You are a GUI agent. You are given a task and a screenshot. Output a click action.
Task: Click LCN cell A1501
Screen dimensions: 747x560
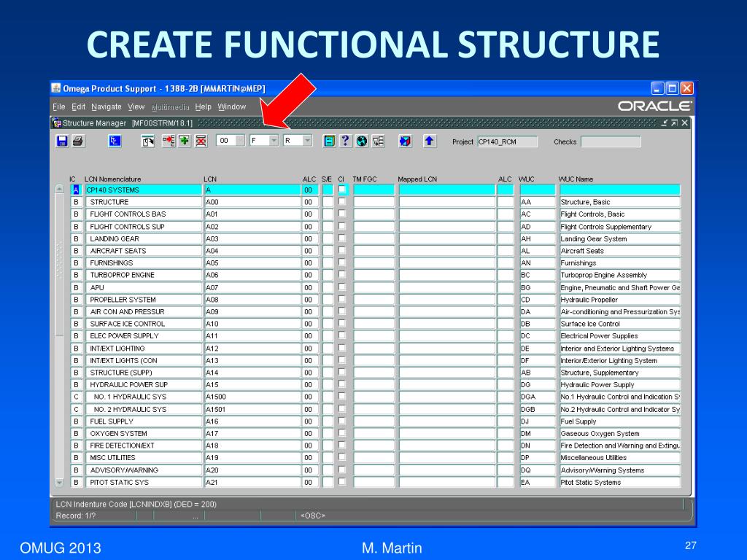(252, 409)
